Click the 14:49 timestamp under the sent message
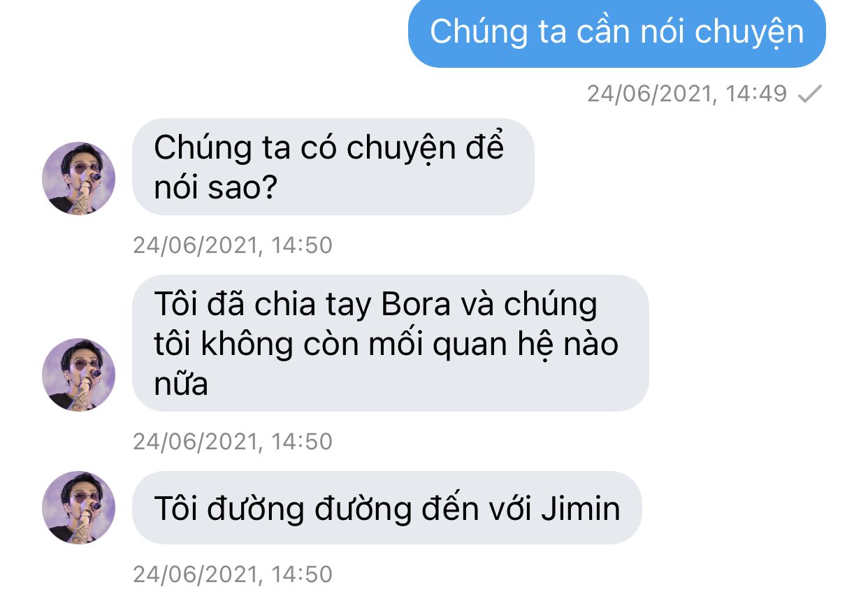 point(688,94)
